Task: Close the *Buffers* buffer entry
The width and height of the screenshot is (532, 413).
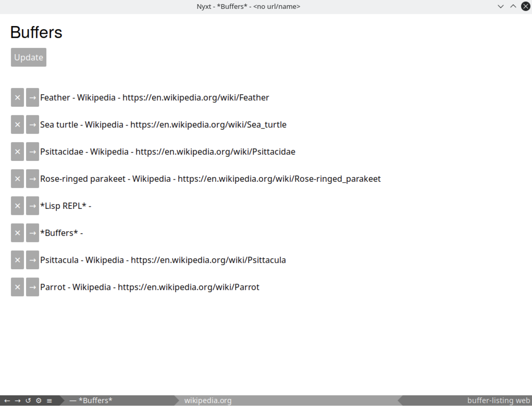Action: (17, 233)
